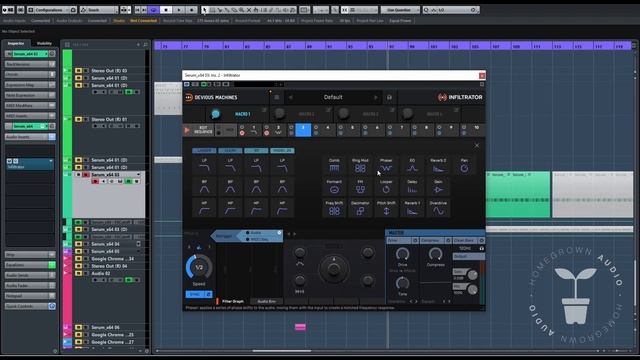The image size is (640, 360).
Task: Choose the first HP filter shape
Action: 204,208
